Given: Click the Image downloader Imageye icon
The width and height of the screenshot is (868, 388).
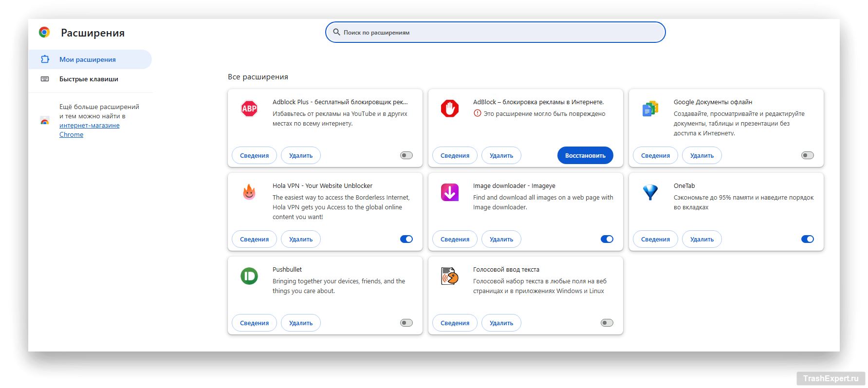Looking at the screenshot, I should point(449,192).
